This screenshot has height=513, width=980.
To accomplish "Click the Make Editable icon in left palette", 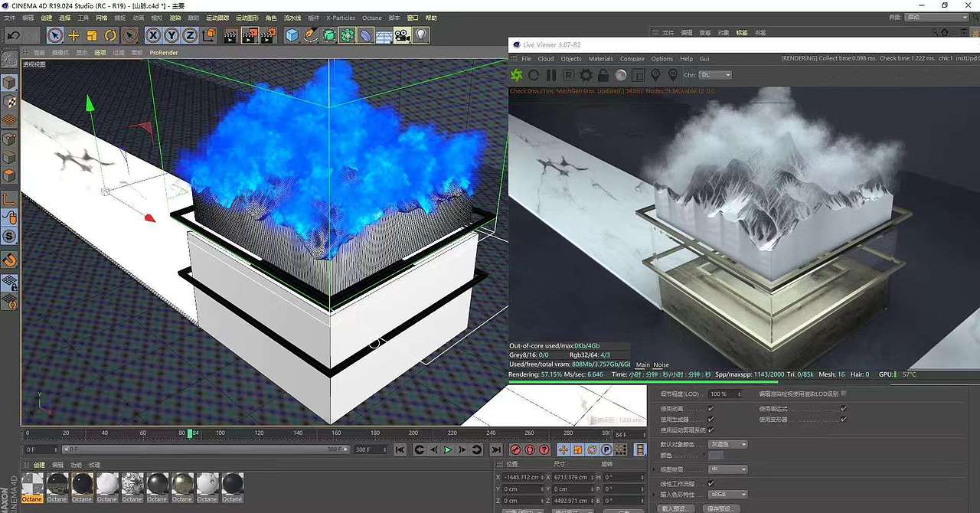I will pyautogui.click(x=9, y=60).
